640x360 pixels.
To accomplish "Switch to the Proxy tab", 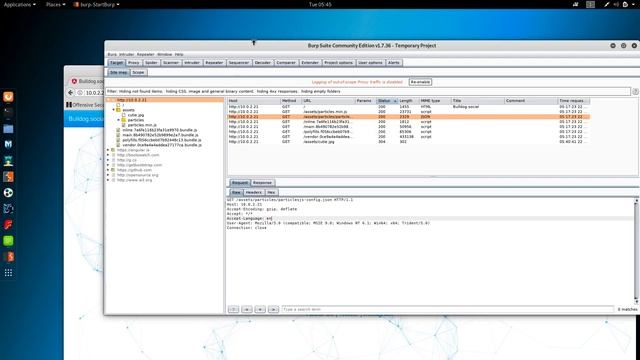I will pos(133,63).
